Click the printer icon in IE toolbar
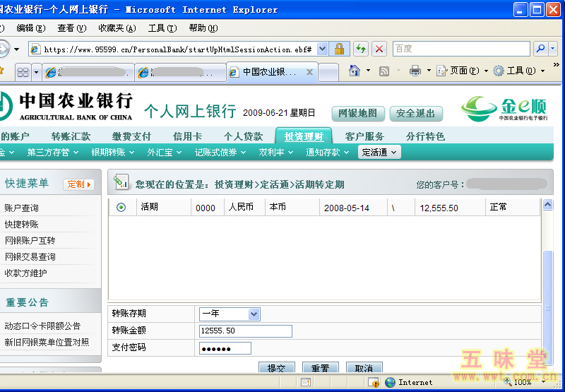The image size is (565, 392). pos(415,71)
